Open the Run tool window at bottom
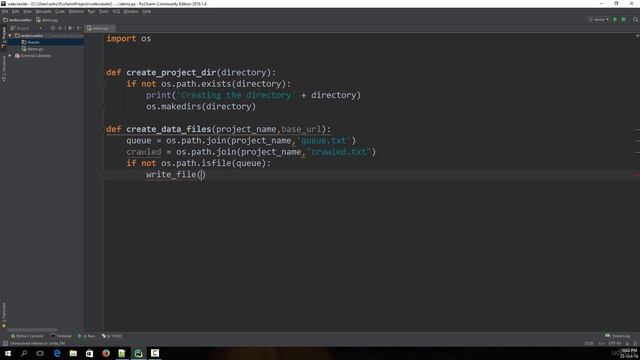 coord(86,336)
